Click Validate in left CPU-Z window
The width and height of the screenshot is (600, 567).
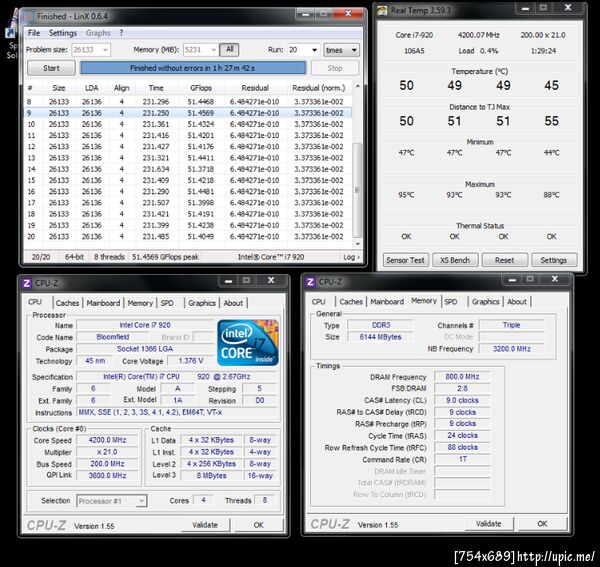(x=205, y=525)
